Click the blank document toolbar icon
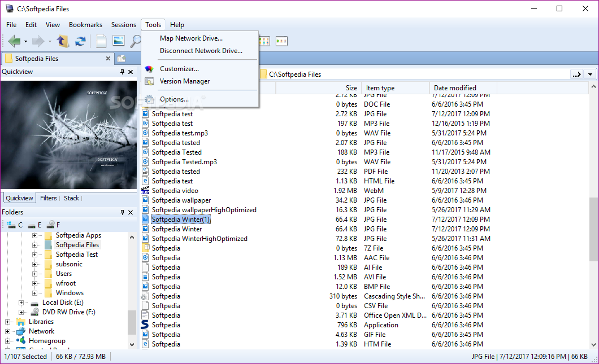599x364 pixels. 101,41
